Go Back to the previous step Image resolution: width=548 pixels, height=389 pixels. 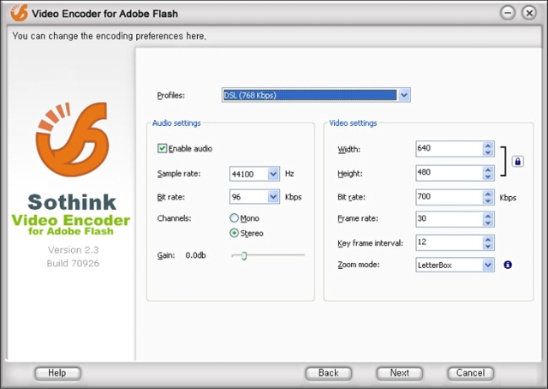point(328,373)
